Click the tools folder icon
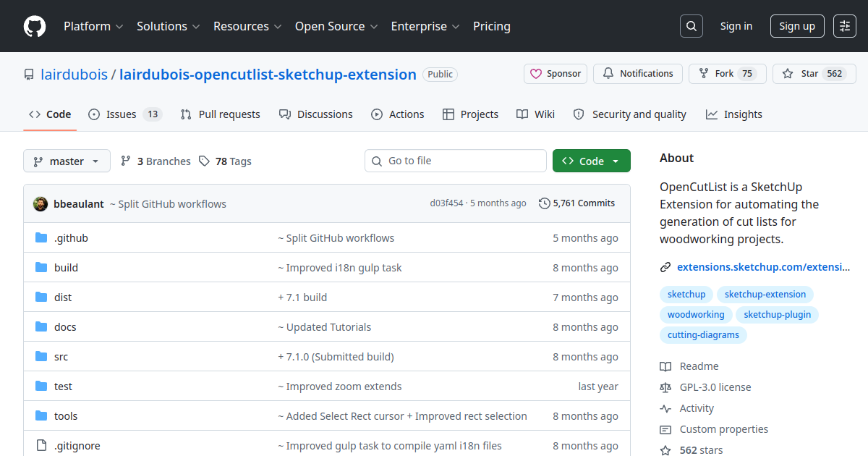 tap(41, 416)
